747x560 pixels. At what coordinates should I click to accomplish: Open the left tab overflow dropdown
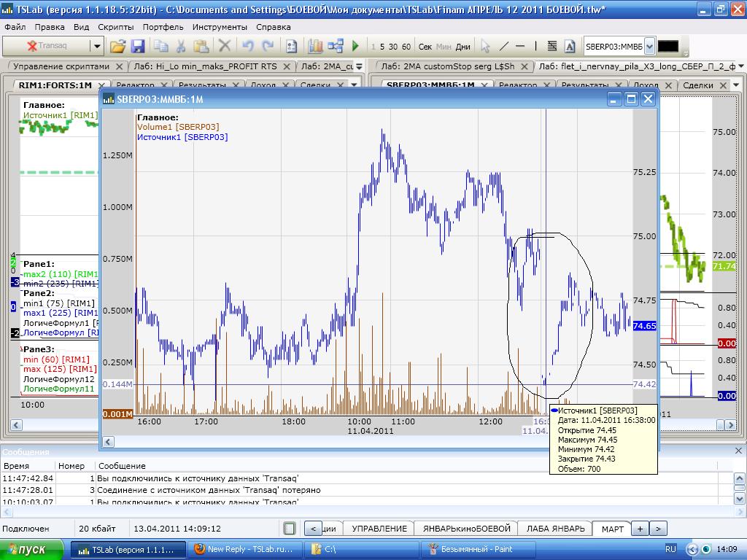(x=359, y=66)
